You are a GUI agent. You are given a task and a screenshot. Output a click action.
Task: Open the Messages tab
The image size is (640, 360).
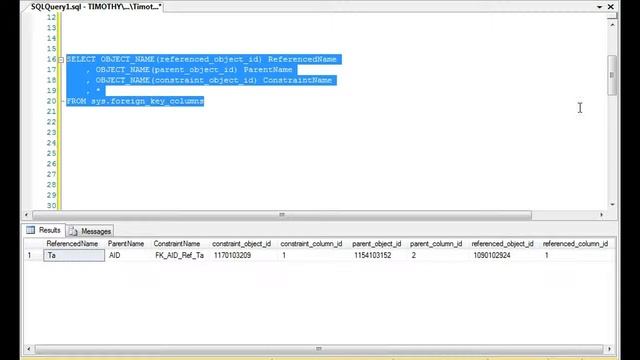click(90, 231)
